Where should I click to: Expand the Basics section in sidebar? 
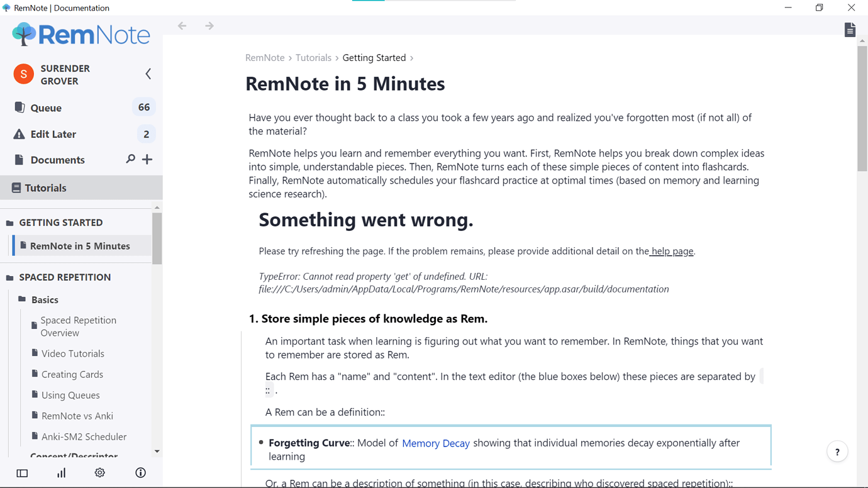(x=22, y=299)
